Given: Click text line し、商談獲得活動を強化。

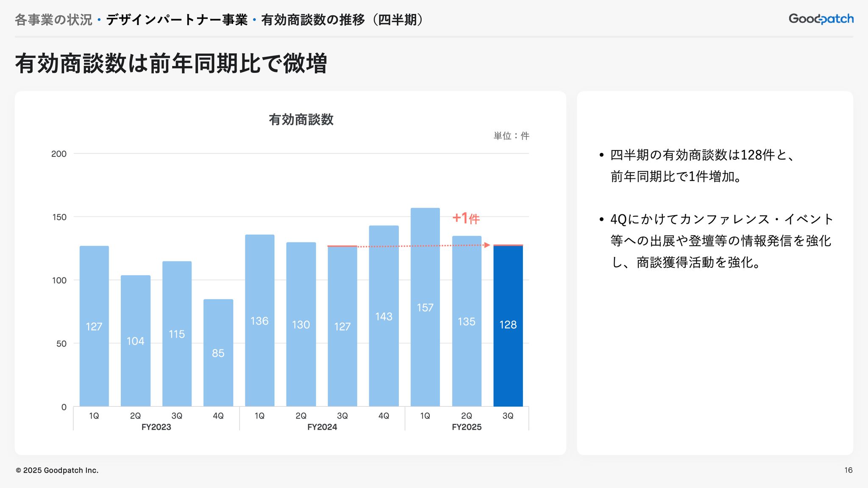Looking at the screenshot, I should pos(686,262).
